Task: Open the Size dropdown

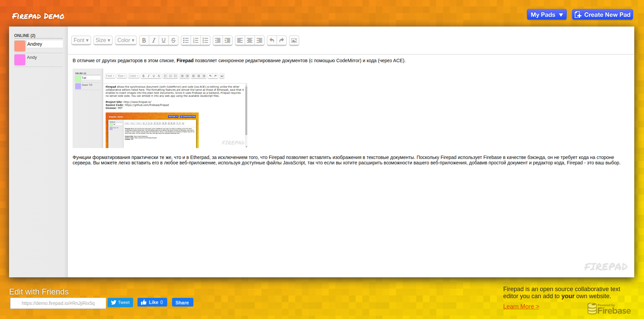Action: point(103,40)
